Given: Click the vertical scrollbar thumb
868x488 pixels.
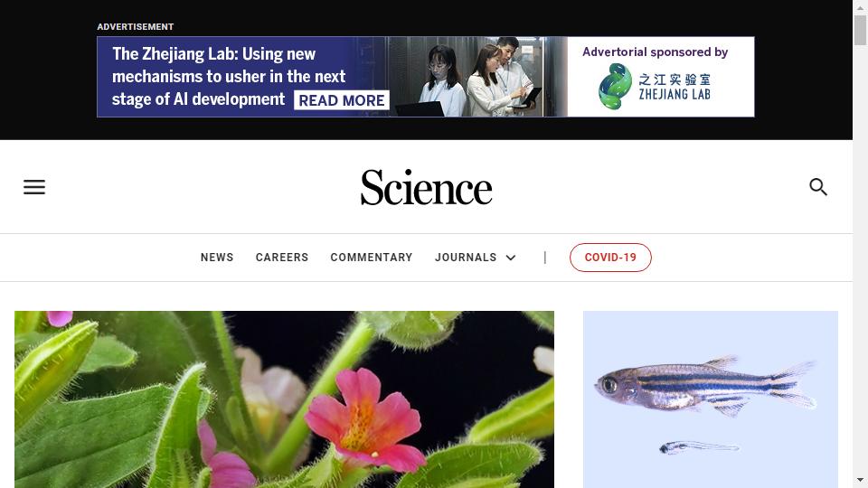Looking at the screenshot, I should (x=860, y=30).
